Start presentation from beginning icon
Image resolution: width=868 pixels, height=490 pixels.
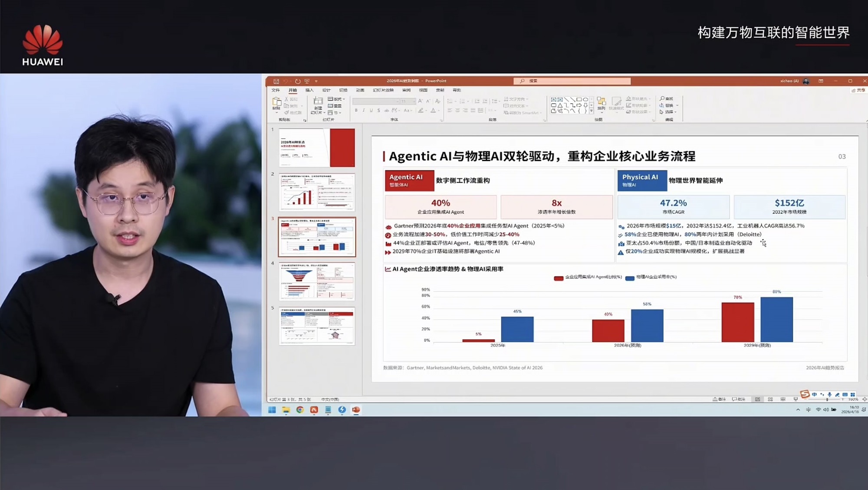coord(307,81)
